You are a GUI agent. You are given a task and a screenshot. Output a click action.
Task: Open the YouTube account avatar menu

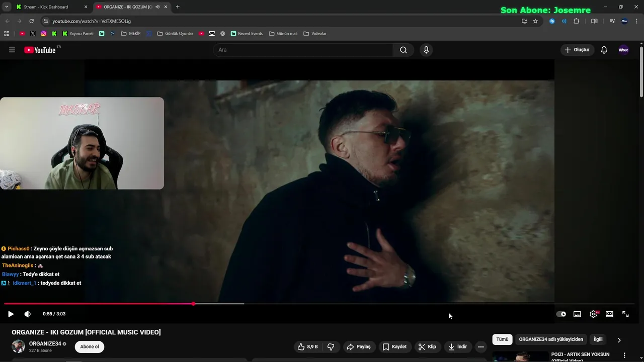623,50
